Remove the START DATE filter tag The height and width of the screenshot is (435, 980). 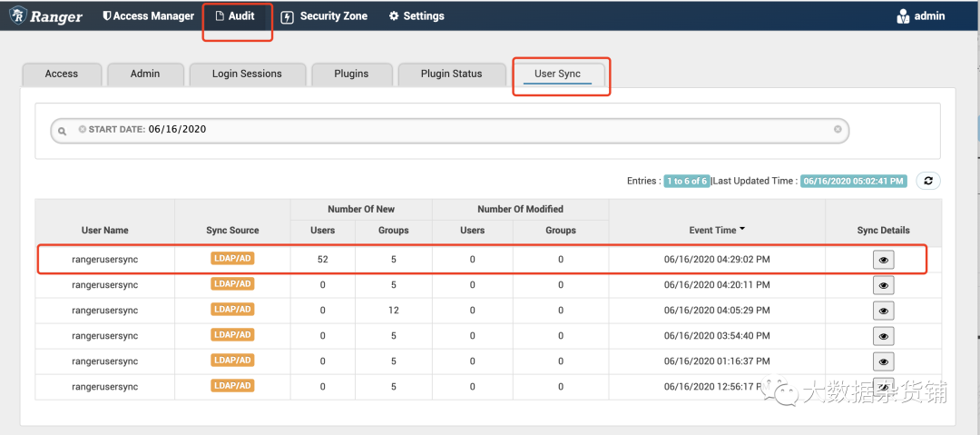(83, 129)
